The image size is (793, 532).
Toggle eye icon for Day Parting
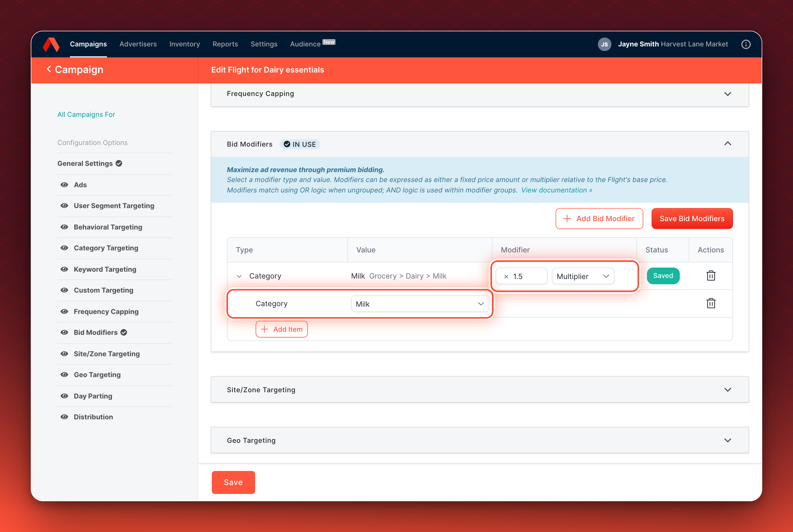(64, 396)
